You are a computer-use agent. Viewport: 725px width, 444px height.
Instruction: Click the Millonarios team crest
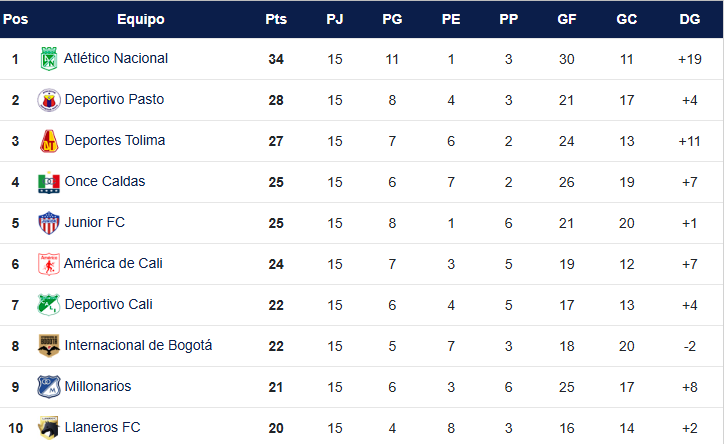click(48, 387)
